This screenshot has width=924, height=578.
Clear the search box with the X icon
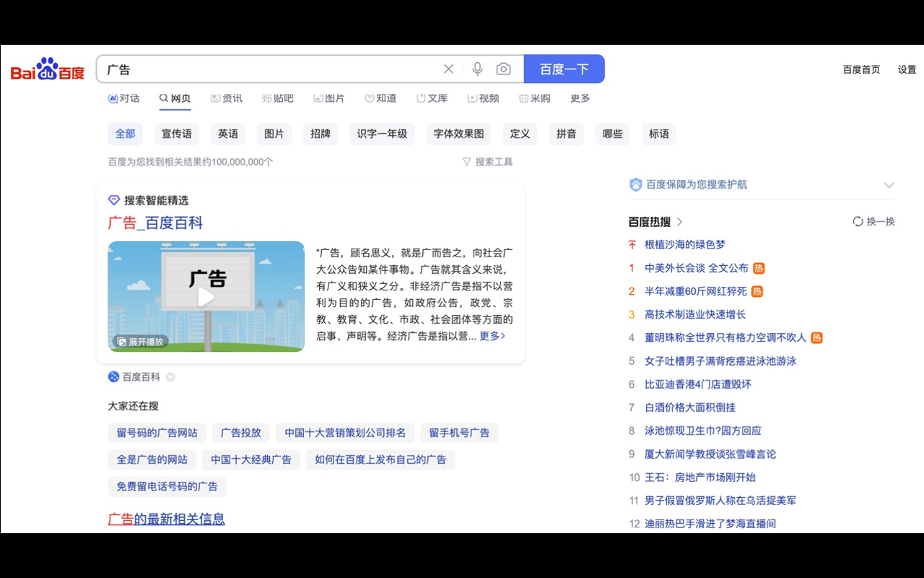pos(448,68)
